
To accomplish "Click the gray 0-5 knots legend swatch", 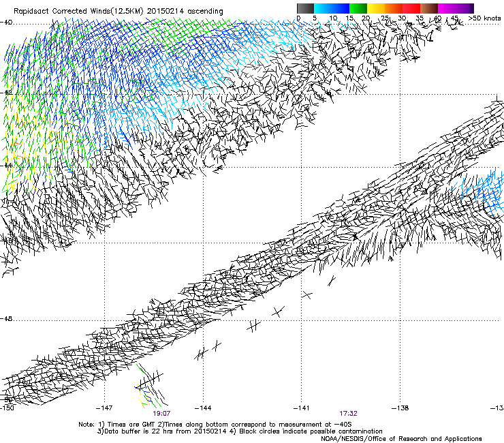I will coord(305,8).
